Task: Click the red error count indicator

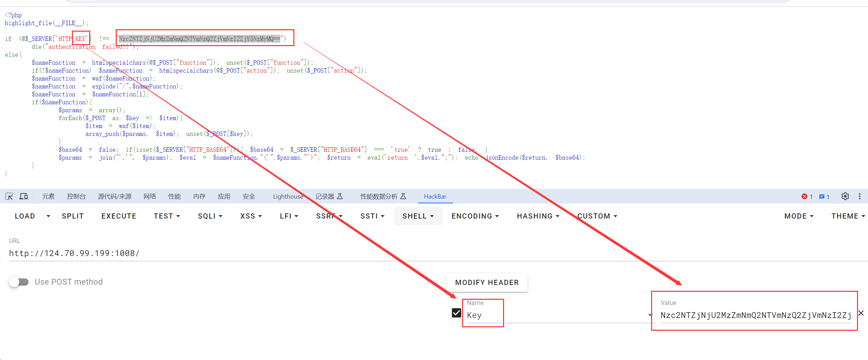Action: [x=807, y=197]
